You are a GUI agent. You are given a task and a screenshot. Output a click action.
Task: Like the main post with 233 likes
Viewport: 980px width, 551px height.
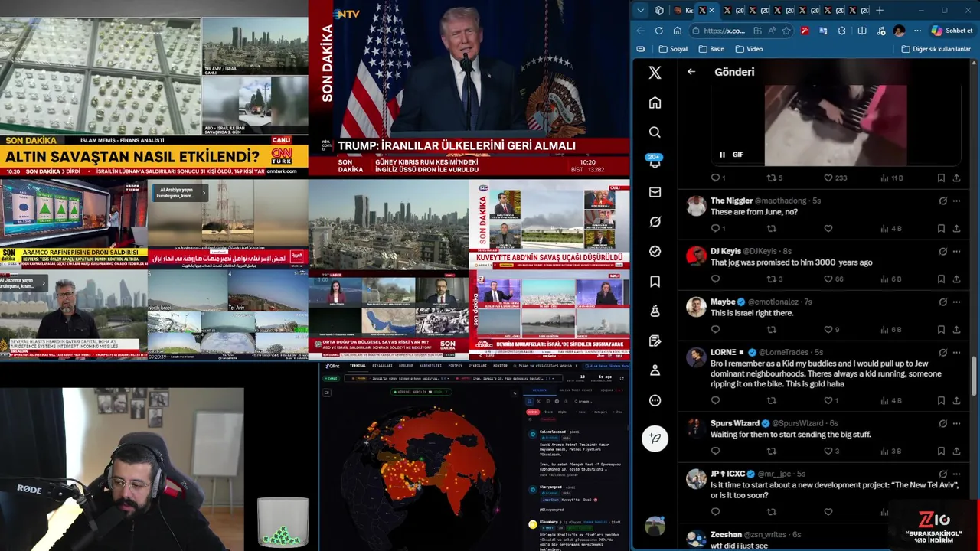coord(835,178)
